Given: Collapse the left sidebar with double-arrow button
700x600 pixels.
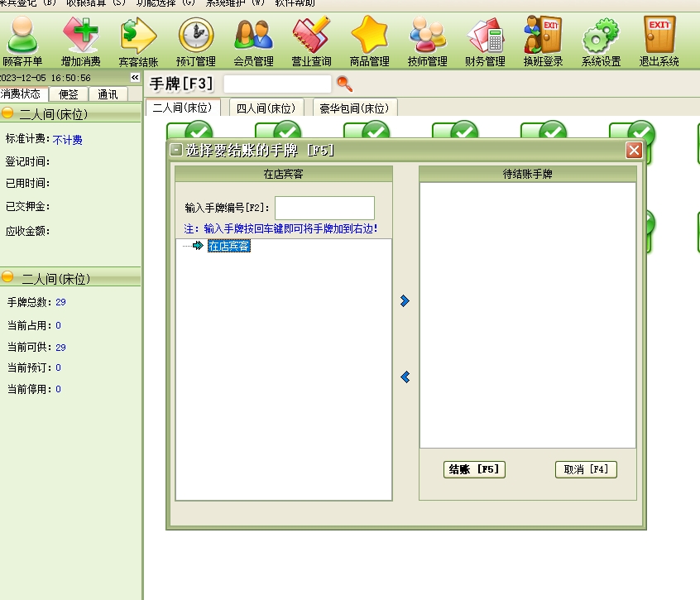Looking at the screenshot, I should tap(135, 78).
